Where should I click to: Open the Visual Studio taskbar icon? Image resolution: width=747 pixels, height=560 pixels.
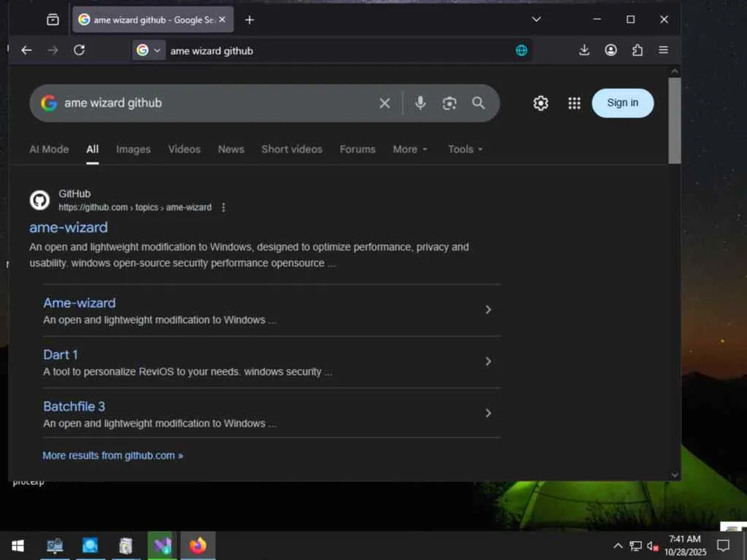(162, 545)
